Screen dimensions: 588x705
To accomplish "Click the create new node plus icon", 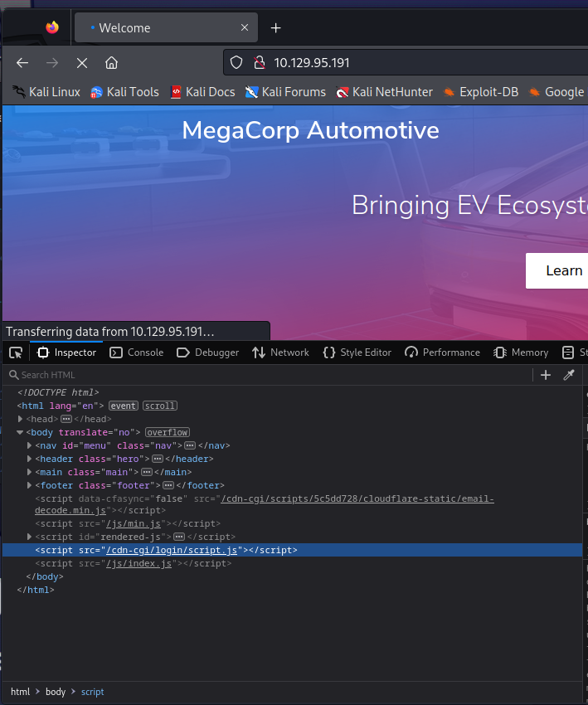I will click(546, 375).
